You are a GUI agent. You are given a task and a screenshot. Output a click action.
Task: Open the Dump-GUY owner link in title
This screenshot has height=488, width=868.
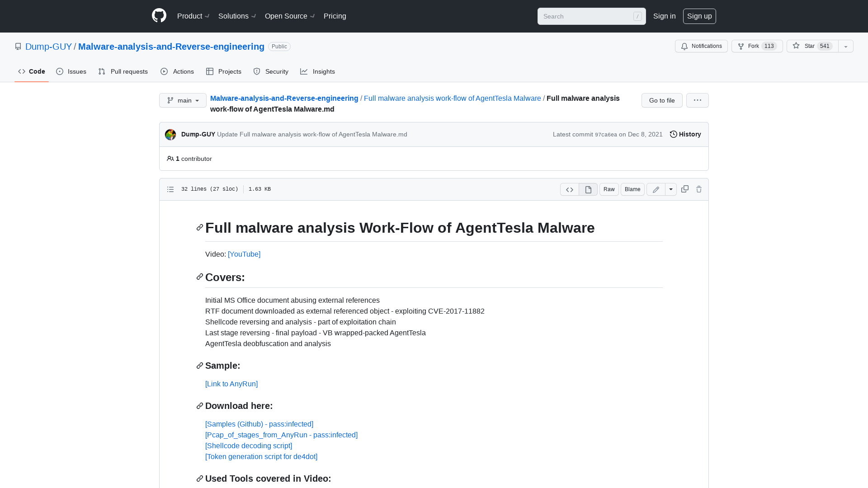(48, 47)
